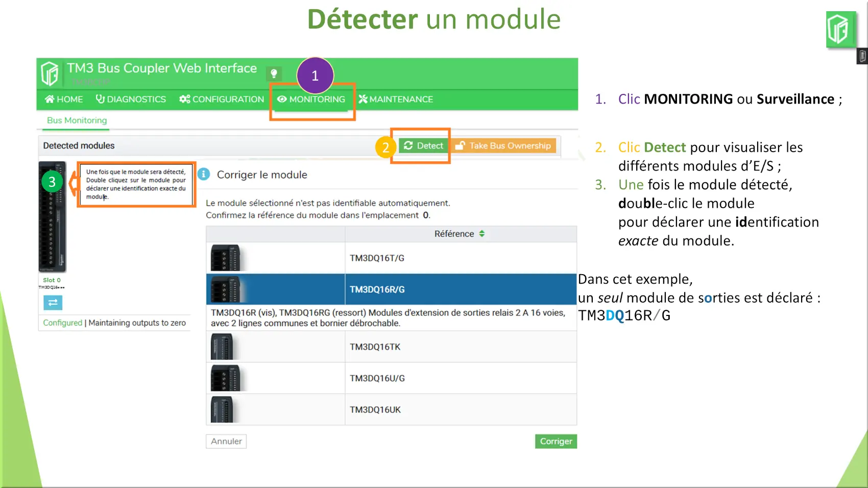This screenshot has height=488, width=868.
Task: Select the Slot 0 module image
Action: coord(52,217)
